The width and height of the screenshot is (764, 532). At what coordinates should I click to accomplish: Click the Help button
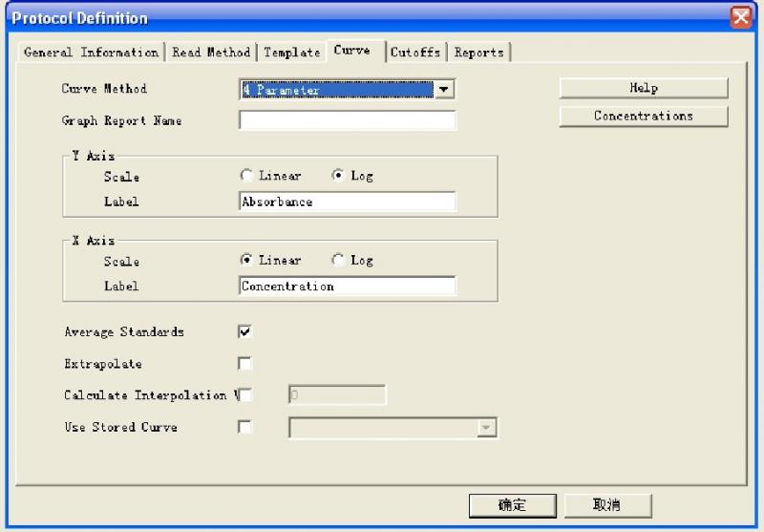pyautogui.click(x=644, y=88)
